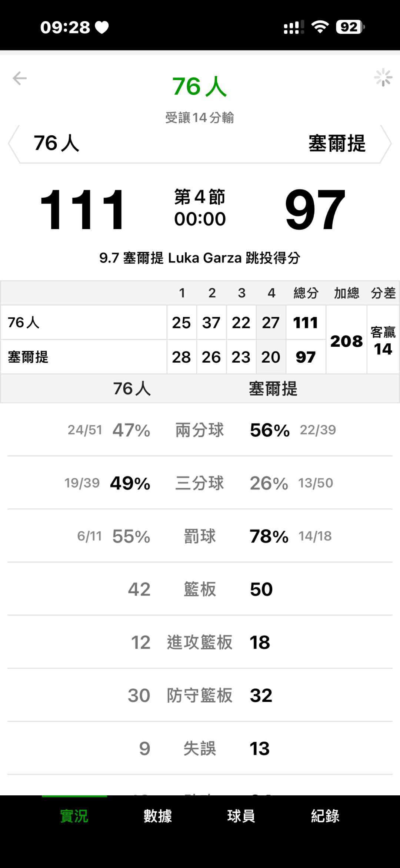The image size is (400, 868).
Task: Open the 球員 tab
Action: tap(241, 816)
